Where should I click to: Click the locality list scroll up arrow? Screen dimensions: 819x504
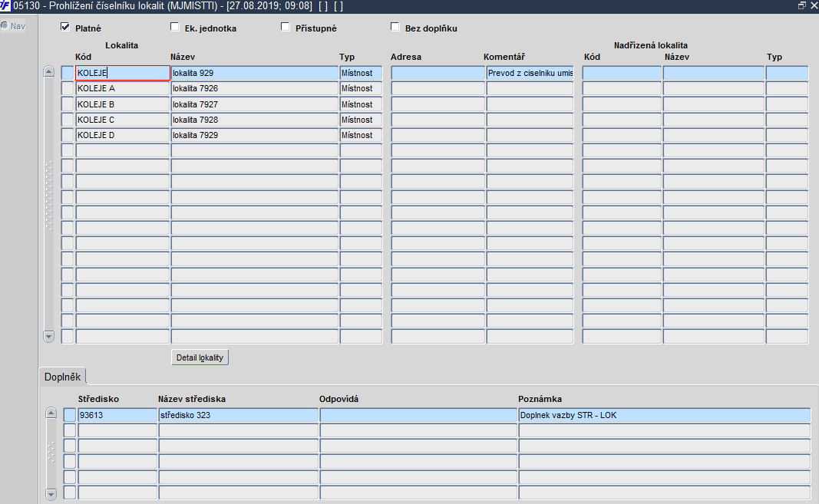49,71
